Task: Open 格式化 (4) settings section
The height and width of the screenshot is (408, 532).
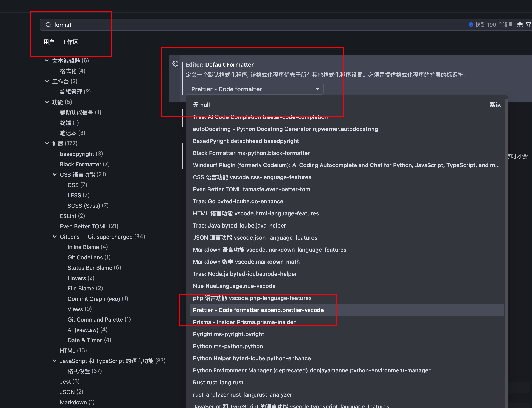Action: point(73,71)
